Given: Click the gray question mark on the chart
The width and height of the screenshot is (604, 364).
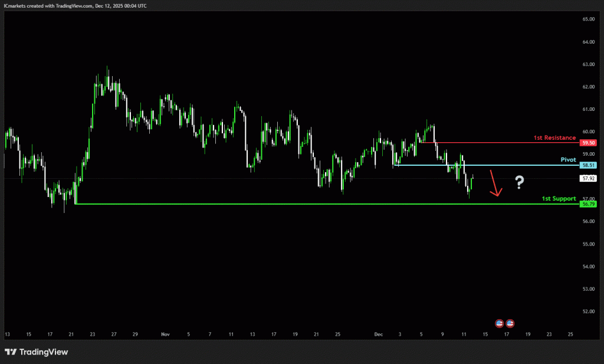Looking at the screenshot, I should coord(519,182).
